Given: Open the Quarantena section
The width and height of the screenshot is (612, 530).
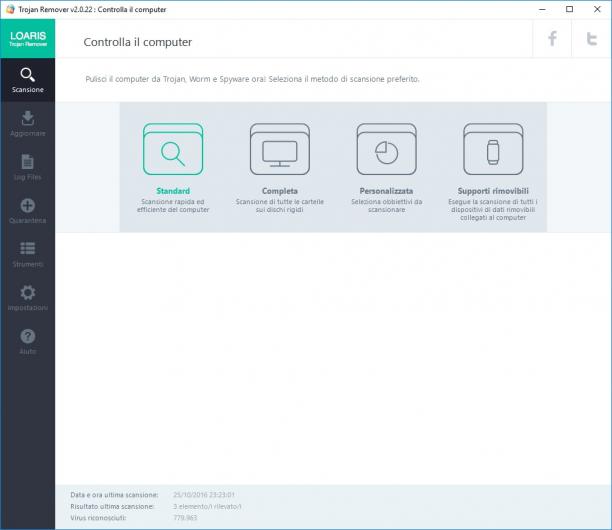Looking at the screenshot, I should click(28, 211).
